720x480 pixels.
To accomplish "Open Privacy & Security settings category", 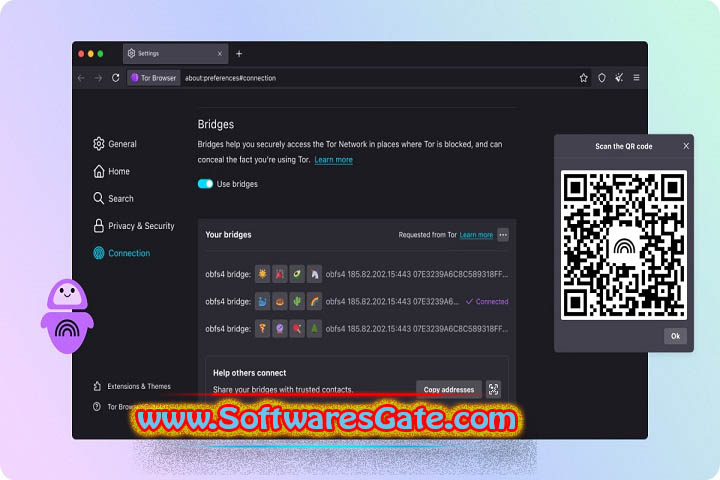I will pos(134,226).
